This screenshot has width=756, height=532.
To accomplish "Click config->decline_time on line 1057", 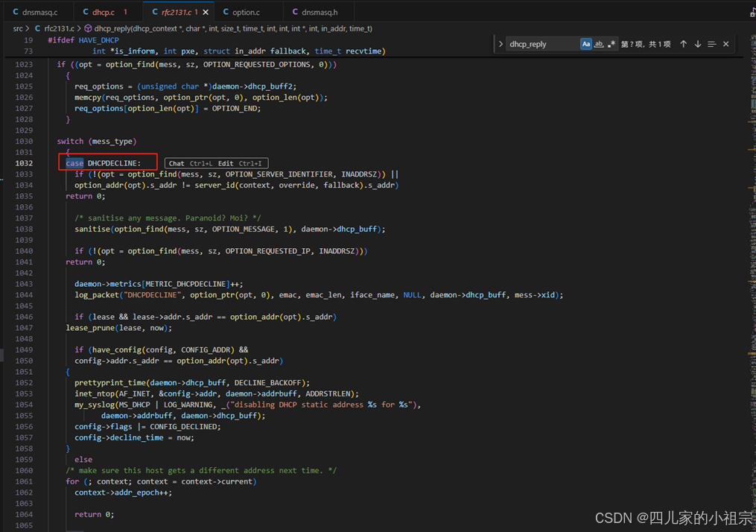I will coord(119,437).
